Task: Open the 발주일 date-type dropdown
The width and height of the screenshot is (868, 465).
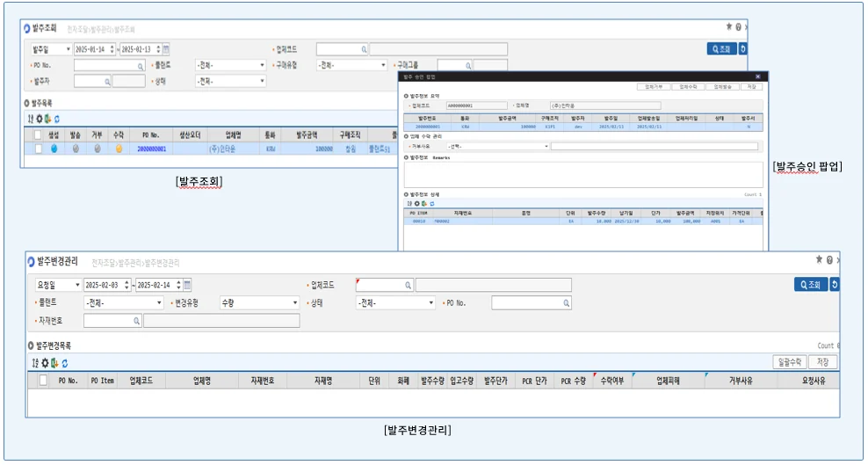Action: 52,49
